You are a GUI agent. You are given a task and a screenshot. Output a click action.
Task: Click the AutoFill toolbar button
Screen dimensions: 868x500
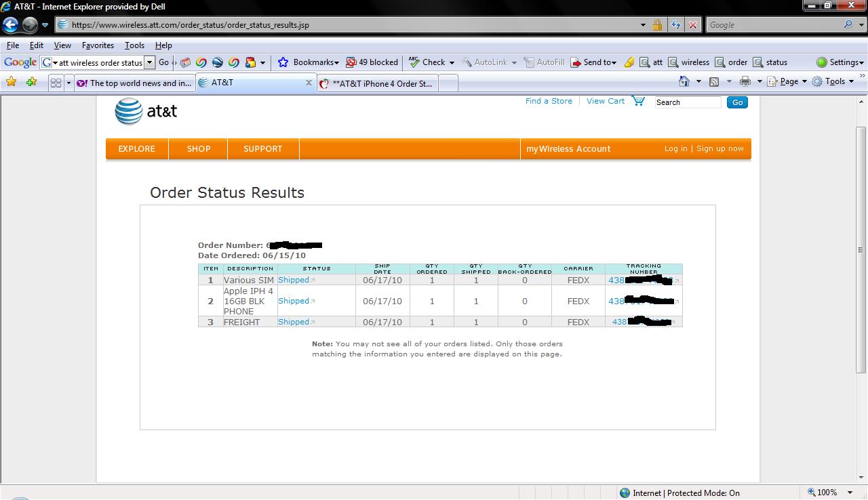pos(545,62)
